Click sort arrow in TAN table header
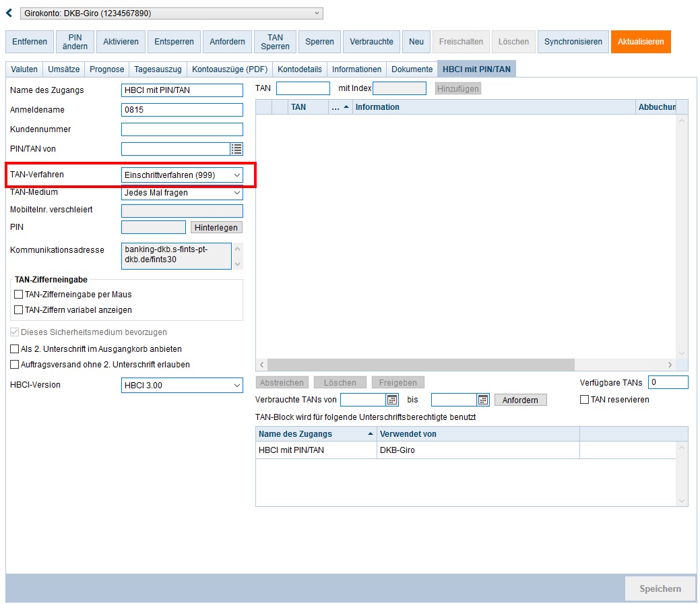The width and height of the screenshot is (700, 604). [346, 107]
